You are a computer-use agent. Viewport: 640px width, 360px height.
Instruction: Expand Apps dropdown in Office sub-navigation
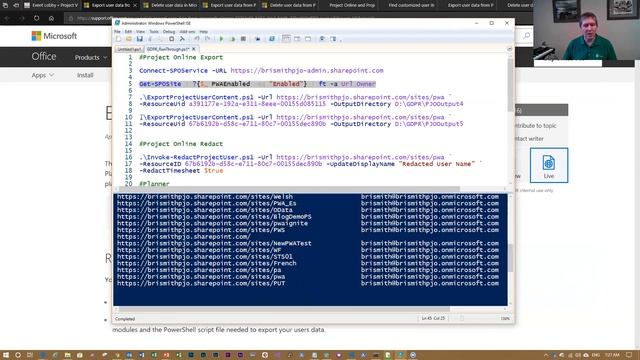click(43, 75)
